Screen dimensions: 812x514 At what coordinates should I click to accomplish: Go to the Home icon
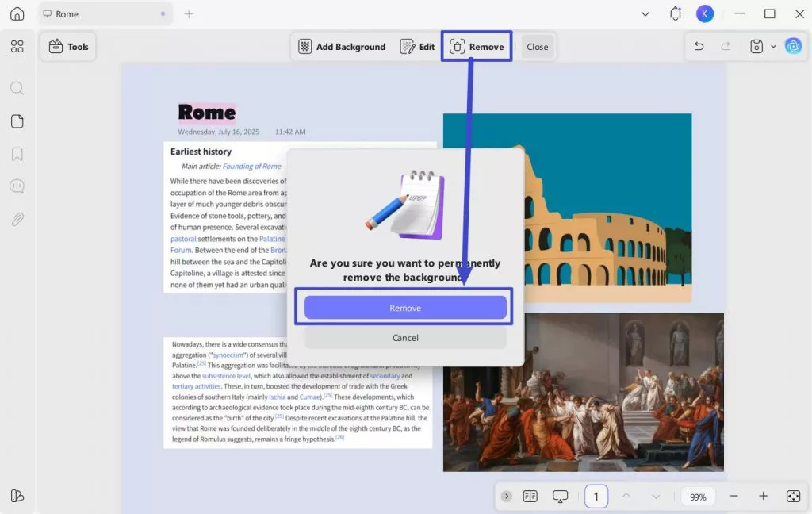17,14
